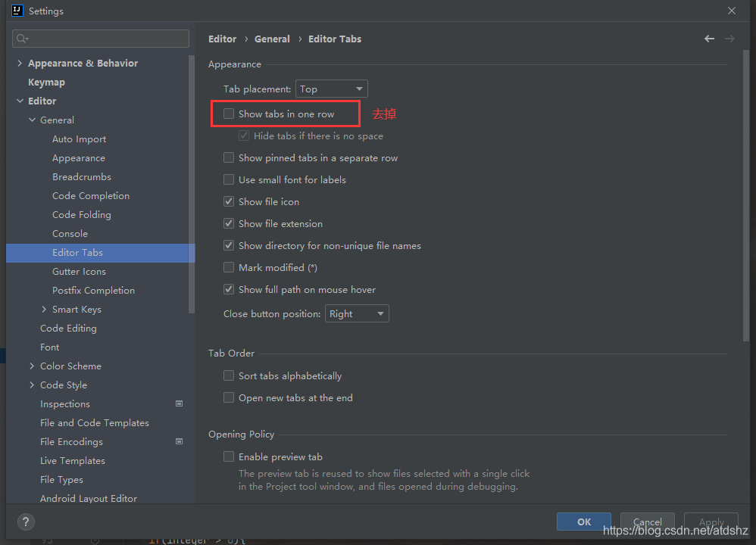Toggle Hide tabs if there is no space

244,136
